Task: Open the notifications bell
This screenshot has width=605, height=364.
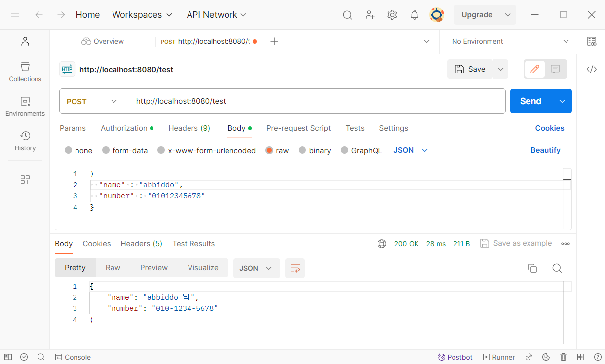Action: point(415,15)
